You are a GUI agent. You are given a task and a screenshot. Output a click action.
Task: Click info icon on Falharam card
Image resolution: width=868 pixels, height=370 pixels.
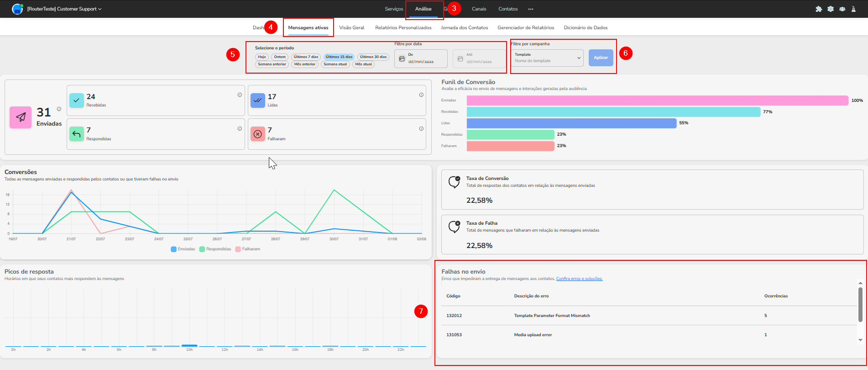click(x=421, y=129)
